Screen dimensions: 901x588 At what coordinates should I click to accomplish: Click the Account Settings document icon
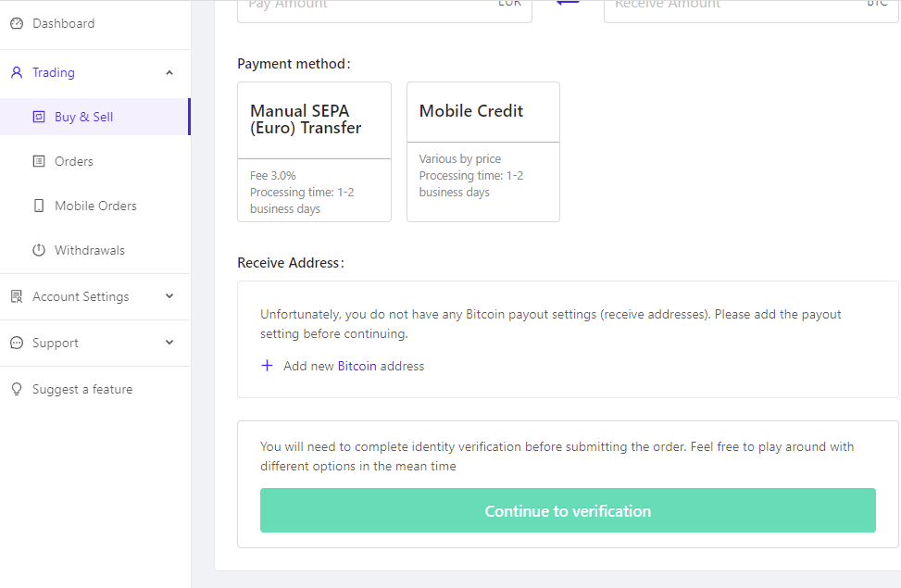pyautogui.click(x=17, y=296)
